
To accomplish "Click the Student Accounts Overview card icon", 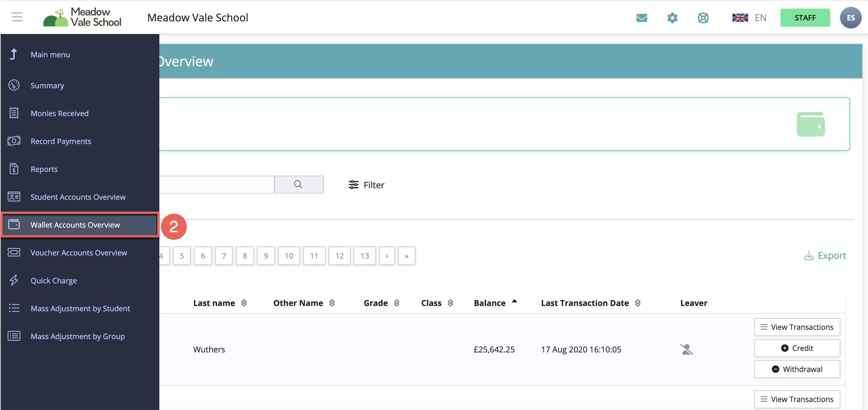I will 14,197.
